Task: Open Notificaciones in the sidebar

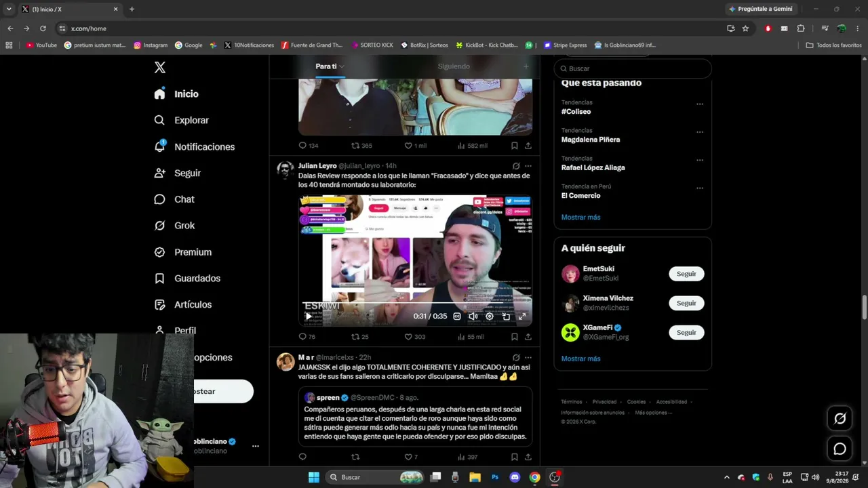Action: (195, 146)
